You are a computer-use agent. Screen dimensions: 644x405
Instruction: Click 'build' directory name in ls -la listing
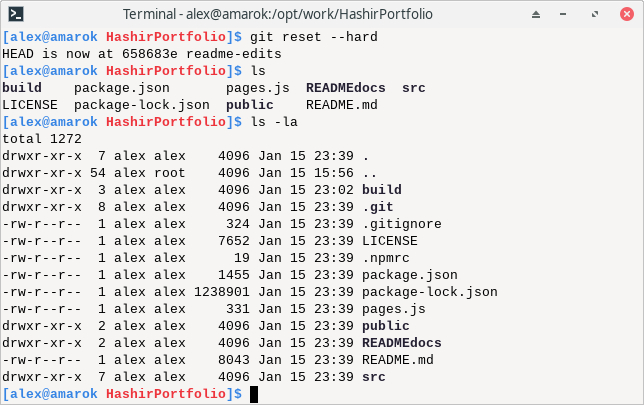click(382, 190)
